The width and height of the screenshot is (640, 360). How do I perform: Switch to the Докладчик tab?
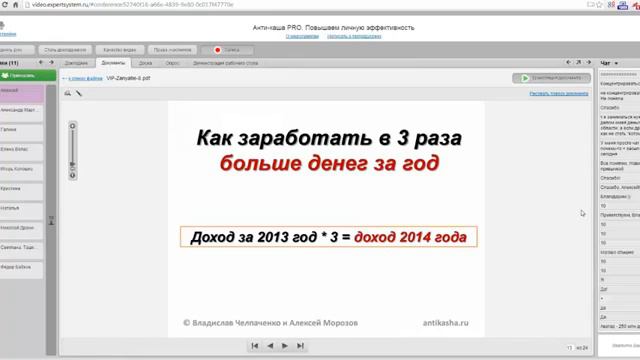(76, 63)
